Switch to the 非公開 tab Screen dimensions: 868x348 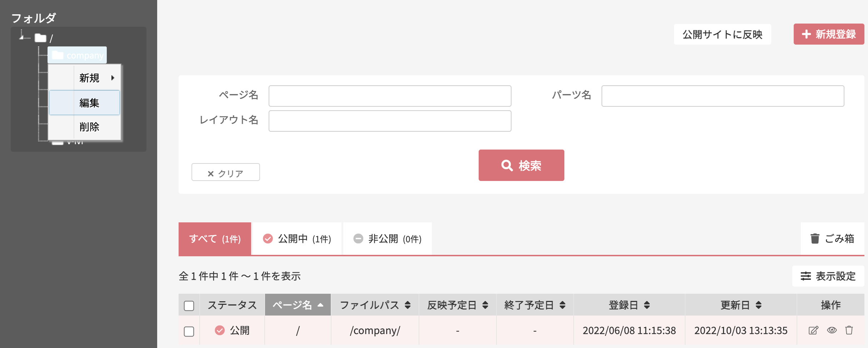pyautogui.click(x=388, y=238)
